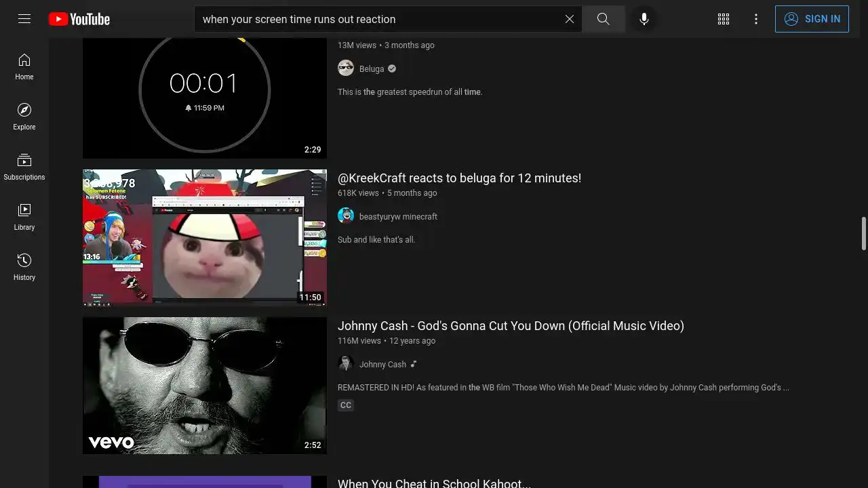868x488 pixels.
Task: Play the Johnny Cash Vevo thumbnail
Action: [x=205, y=386]
